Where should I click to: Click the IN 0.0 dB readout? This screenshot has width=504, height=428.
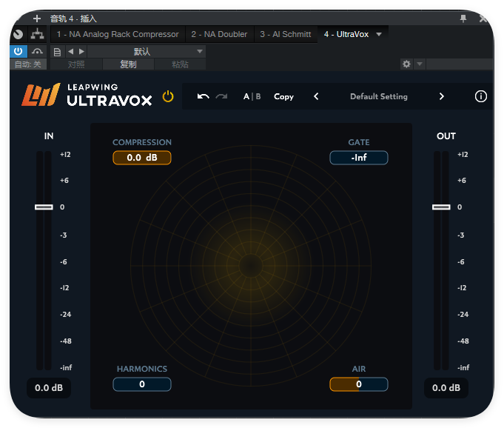click(x=49, y=388)
